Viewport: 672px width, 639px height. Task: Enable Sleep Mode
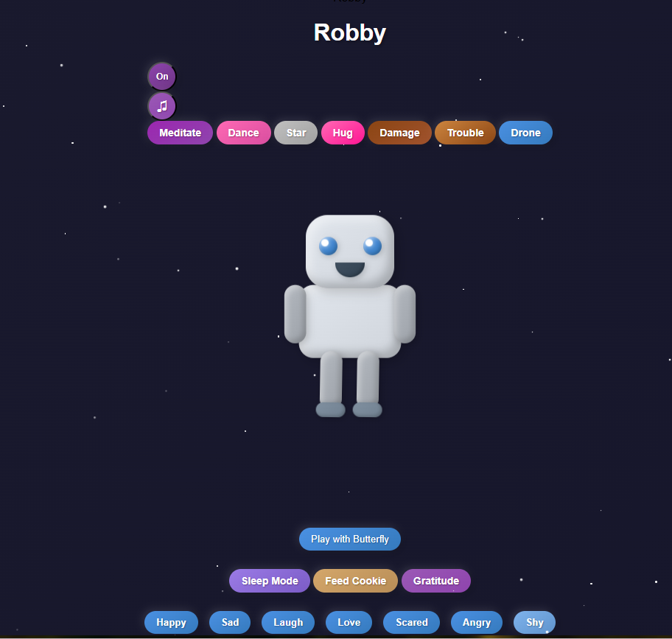(270, 581)
